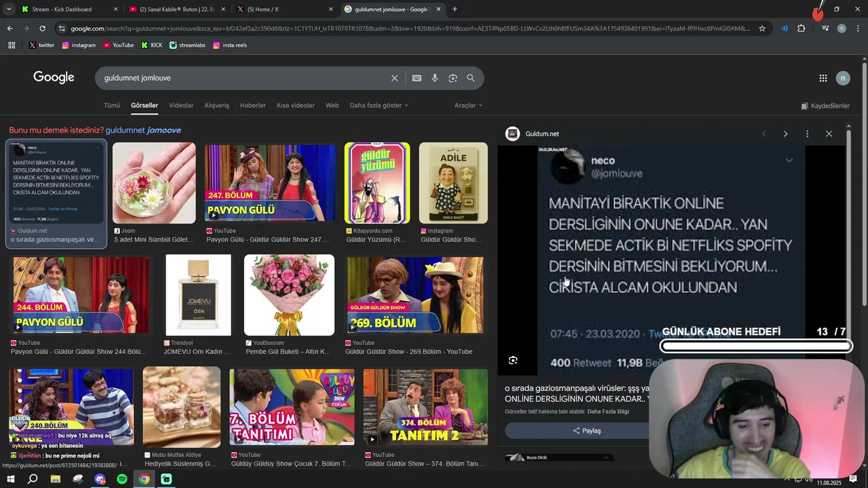Viewport: 868px width, 488px height.
Task: Open the KICK bookmark
Action: pyautogui.click(x=152, y=45)
